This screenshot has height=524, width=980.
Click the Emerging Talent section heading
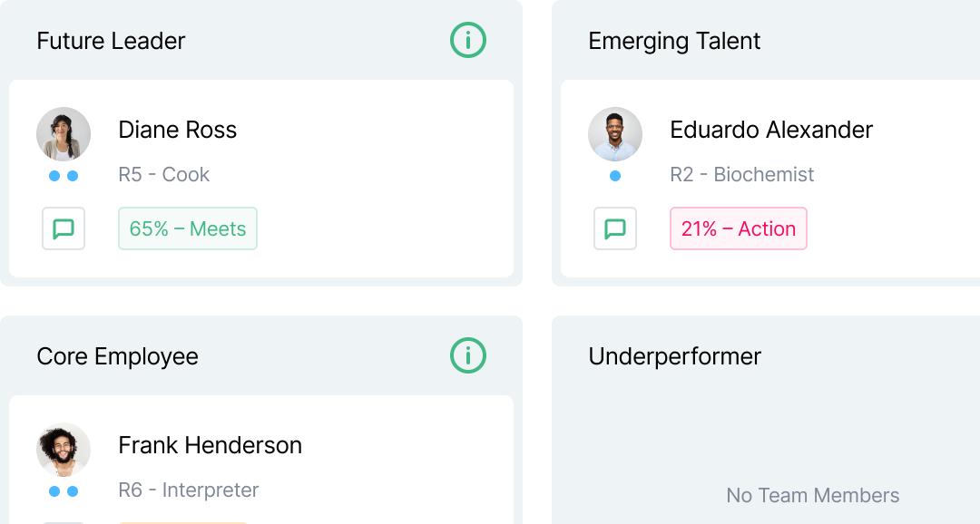(674, 41)
